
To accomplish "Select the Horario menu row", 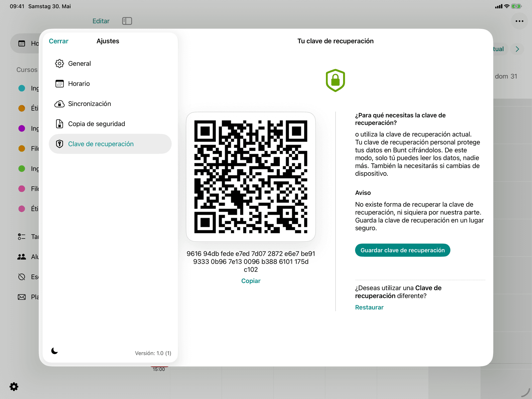I will click(110, 84).
